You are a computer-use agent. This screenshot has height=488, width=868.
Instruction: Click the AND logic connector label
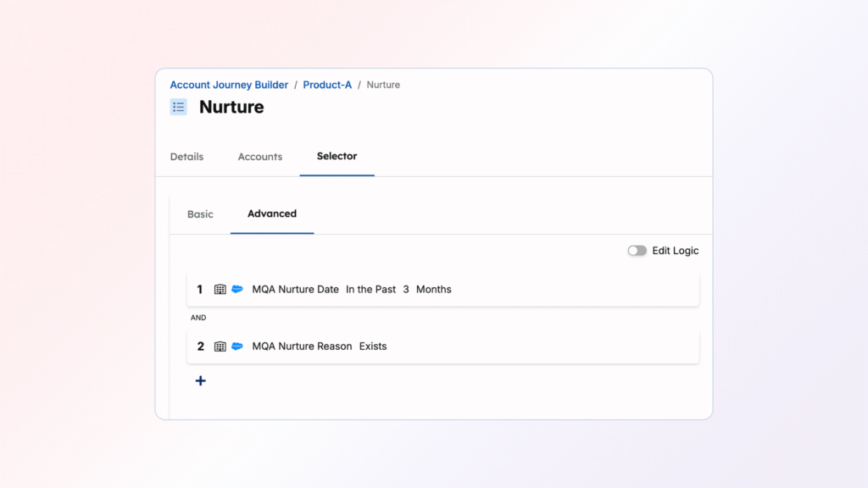pyautogui.click(x=198, y=318)
